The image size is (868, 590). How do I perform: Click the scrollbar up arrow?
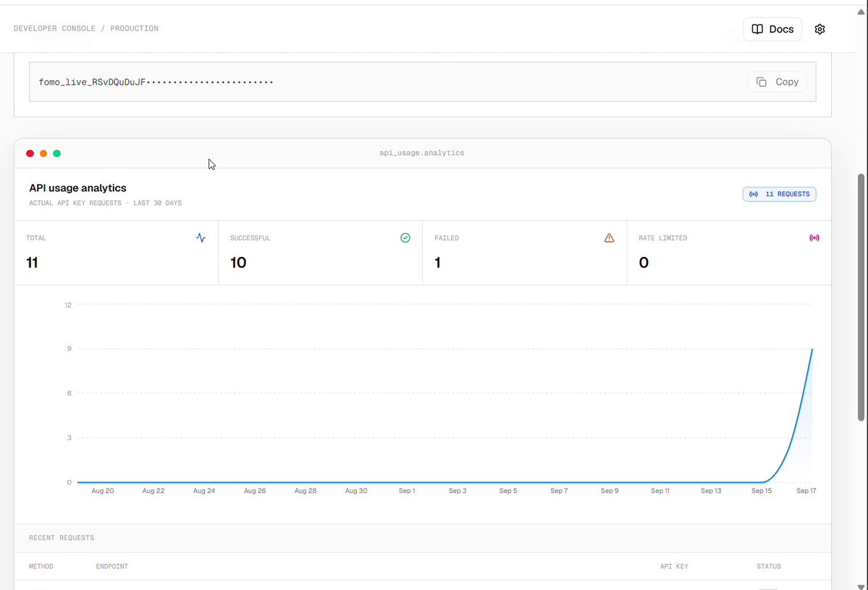coord(861,12)
